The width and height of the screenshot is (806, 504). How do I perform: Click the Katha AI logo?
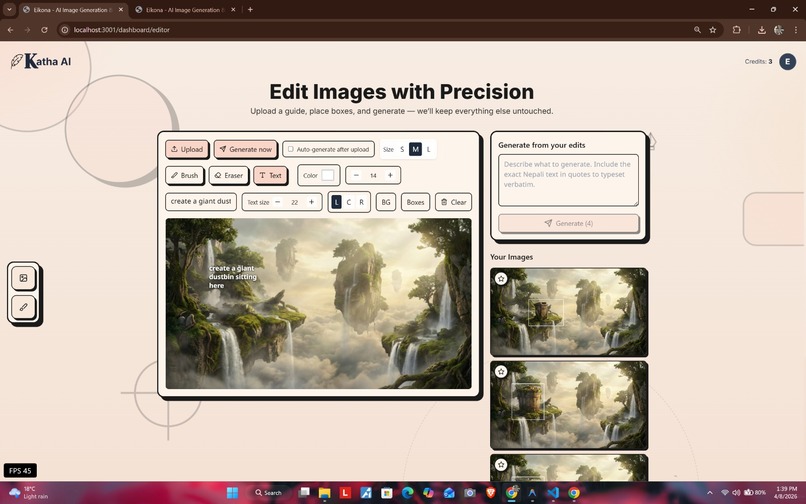pyautogui.click(x=41, y=61)
